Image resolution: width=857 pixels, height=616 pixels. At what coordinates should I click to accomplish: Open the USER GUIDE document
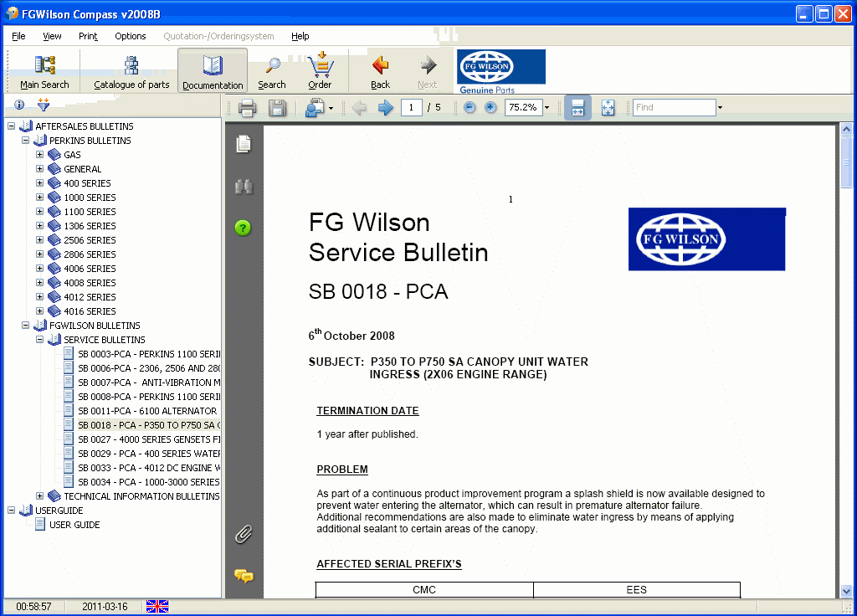(74, 525)
